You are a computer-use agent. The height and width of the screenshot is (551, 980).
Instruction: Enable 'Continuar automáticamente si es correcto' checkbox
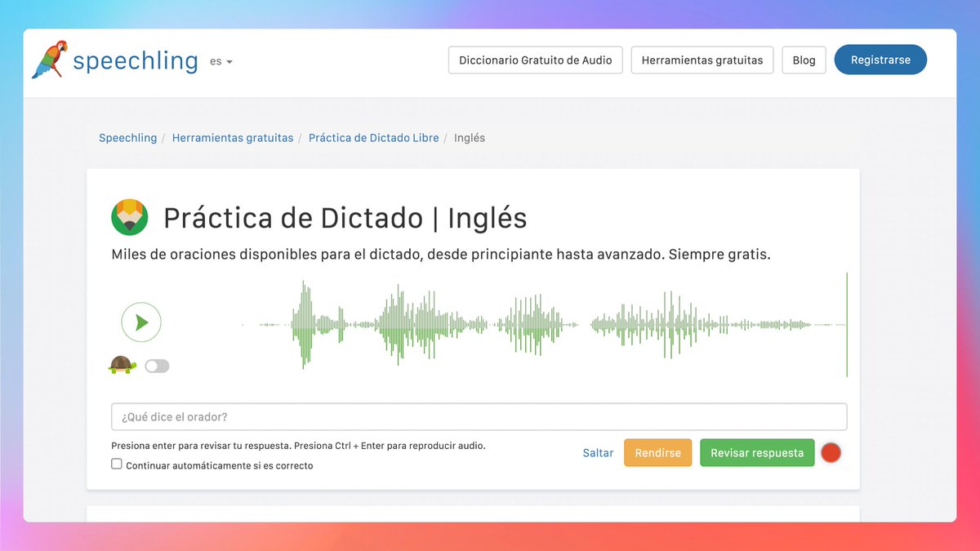pos(117,464)
